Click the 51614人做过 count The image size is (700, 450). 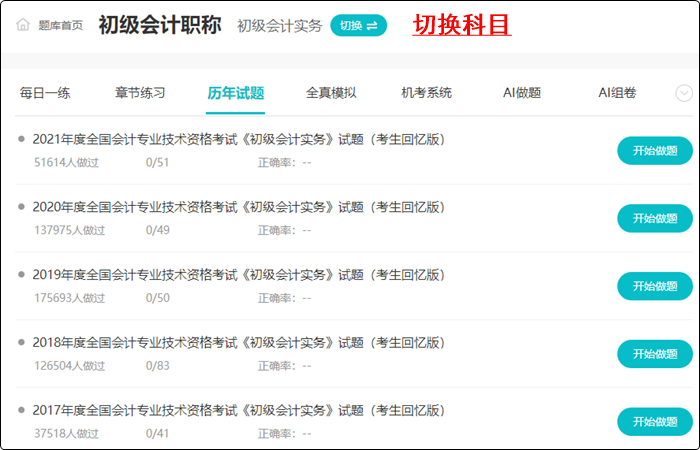tap(66, 162)
